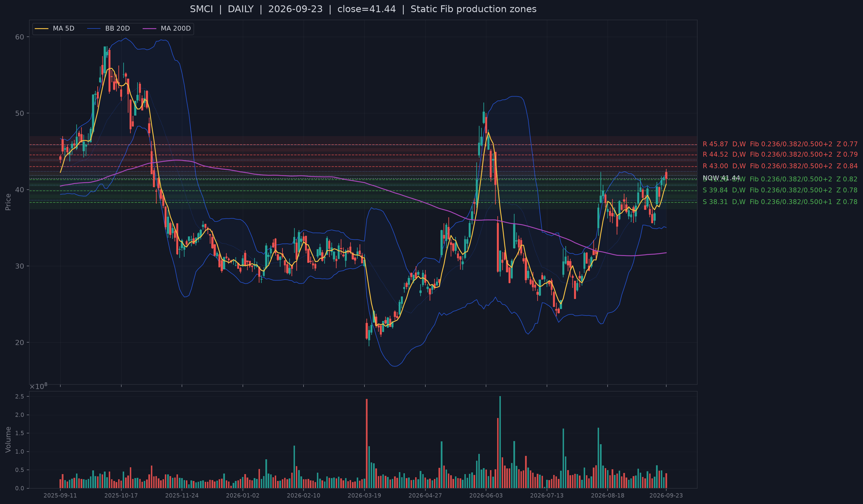Viewport: 863px width, 504px height.
Task: Click the 2026-02-10 date label
Action: pos(304,495)
